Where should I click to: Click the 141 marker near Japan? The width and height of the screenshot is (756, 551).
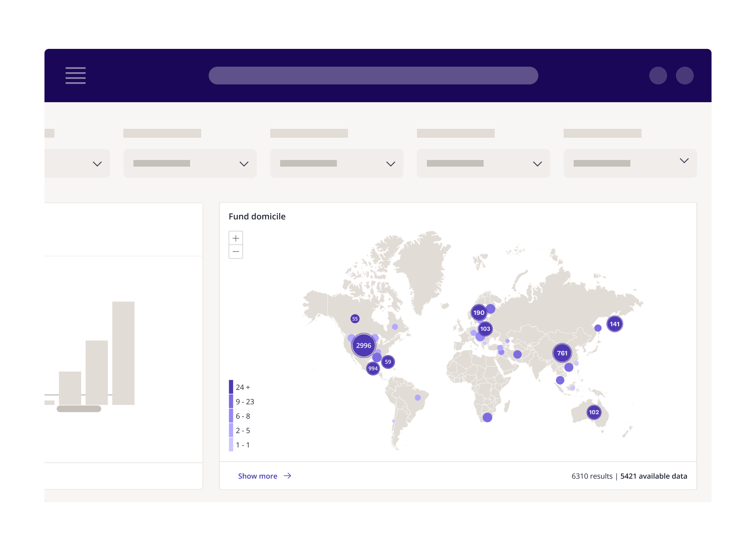(x=614, y=324)
